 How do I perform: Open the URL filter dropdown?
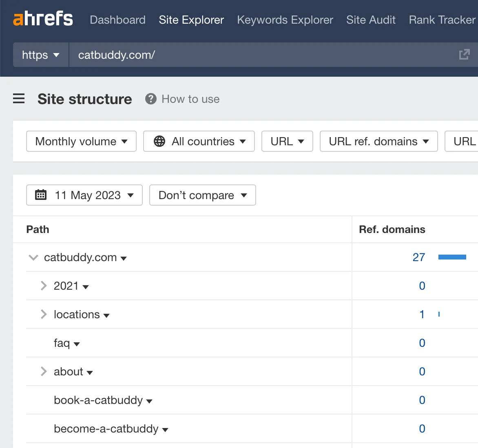(287, 141)
